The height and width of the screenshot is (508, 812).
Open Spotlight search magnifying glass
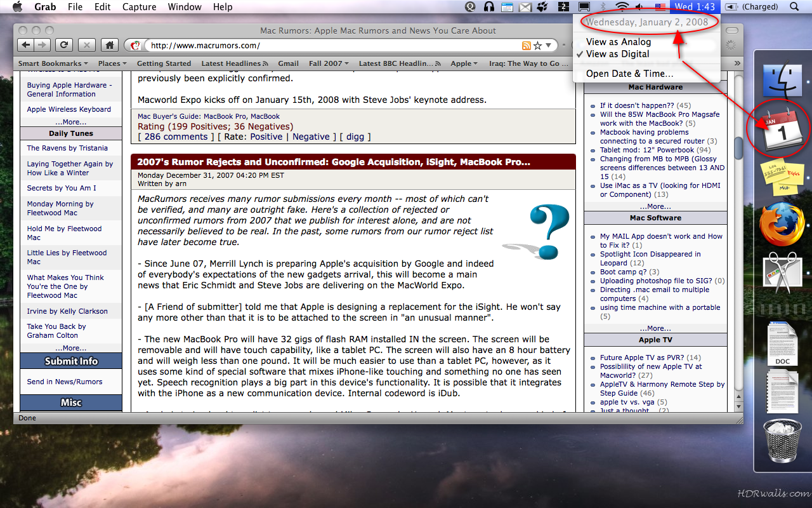click(795, 7)
